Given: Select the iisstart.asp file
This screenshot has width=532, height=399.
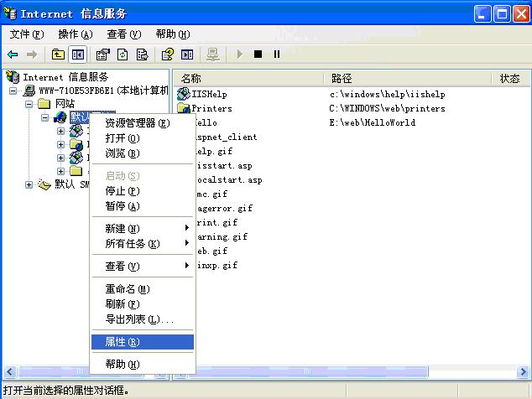Looking at the screenshot, I should pos(224,166).
